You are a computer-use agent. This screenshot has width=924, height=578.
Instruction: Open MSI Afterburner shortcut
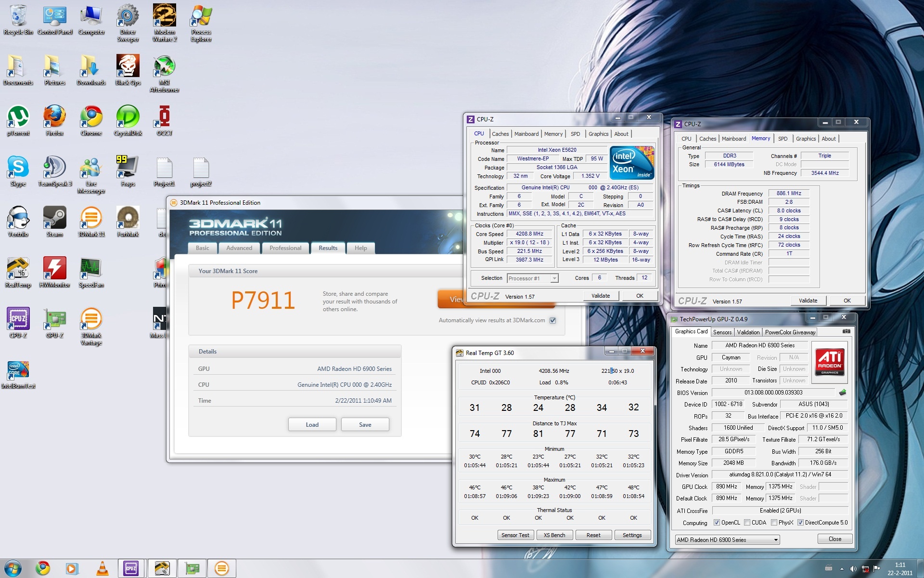pyautogui.click(x=165, y=73)
